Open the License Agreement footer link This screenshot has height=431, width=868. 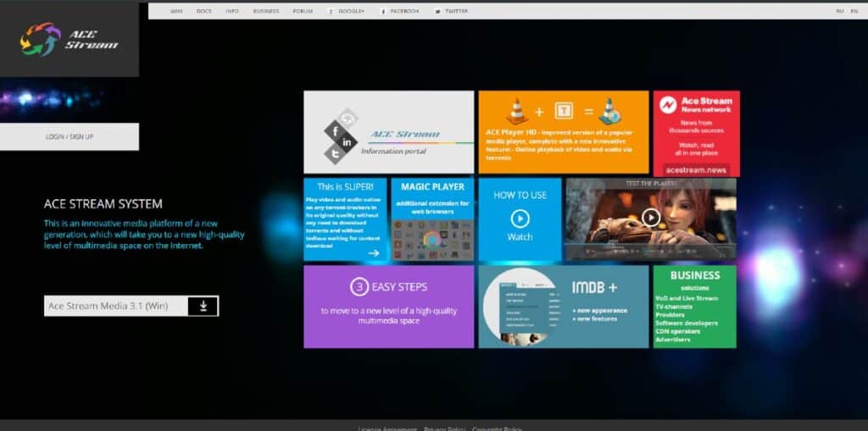point(387,428)
